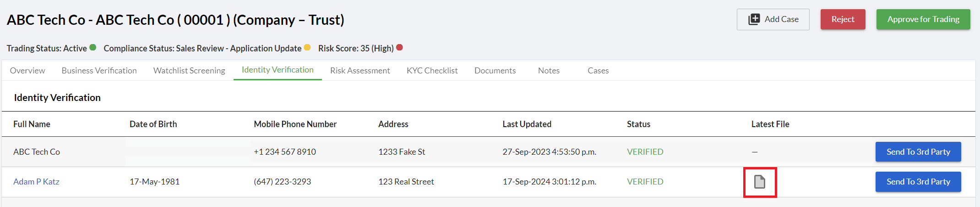The image size is (980, 207).
Task: Click the Last Updated column header
Action: pyautogui.click(x=527, y=124)
